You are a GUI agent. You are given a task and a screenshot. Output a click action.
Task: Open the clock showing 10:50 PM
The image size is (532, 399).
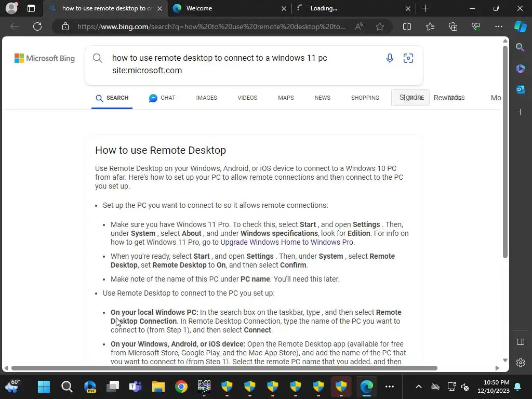494,387
